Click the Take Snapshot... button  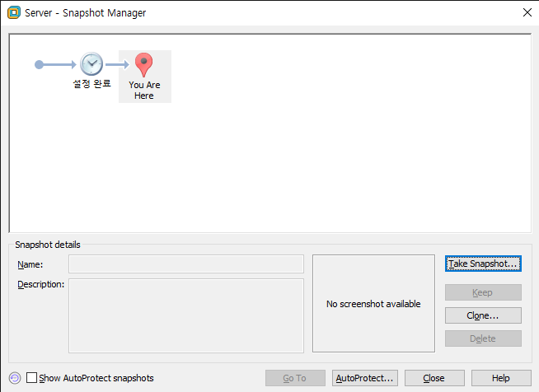click(483, 264)
